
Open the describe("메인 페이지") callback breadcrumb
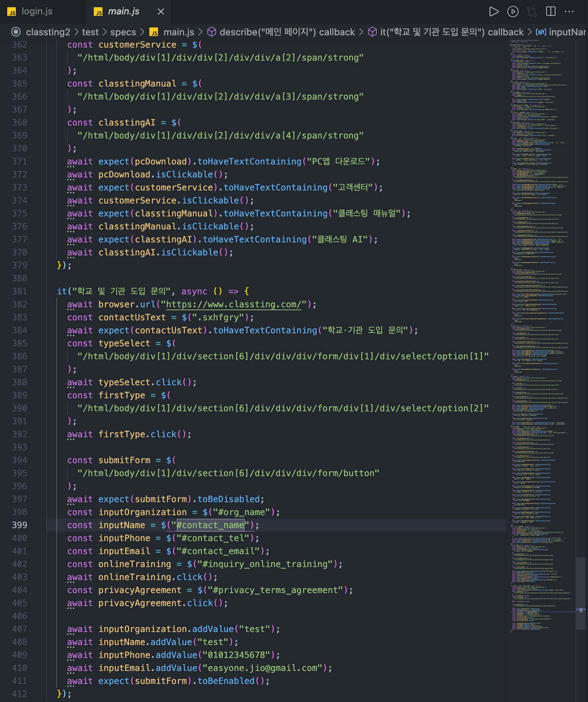pyautogui.click(x=287, y=32)
